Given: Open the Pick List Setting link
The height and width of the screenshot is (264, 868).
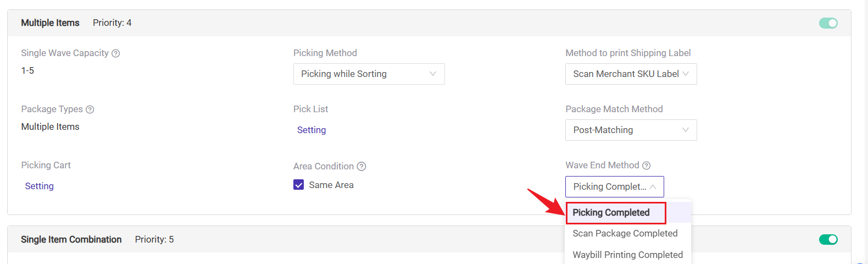Looking at the screenshot, I should pos(311,130).
